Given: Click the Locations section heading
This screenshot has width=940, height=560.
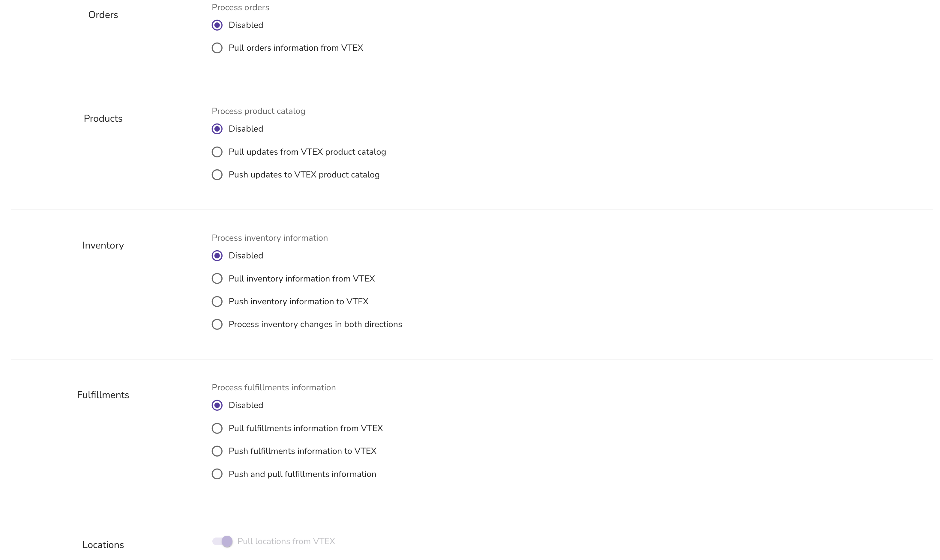Looking at the screenshot, I should pos(103,545).
